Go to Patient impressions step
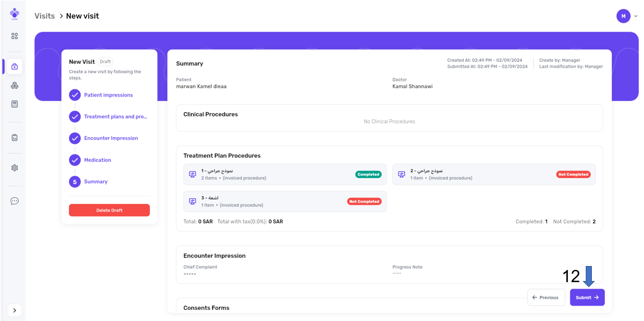This screenshot has height=321, width=644. [x=108, y=95]
